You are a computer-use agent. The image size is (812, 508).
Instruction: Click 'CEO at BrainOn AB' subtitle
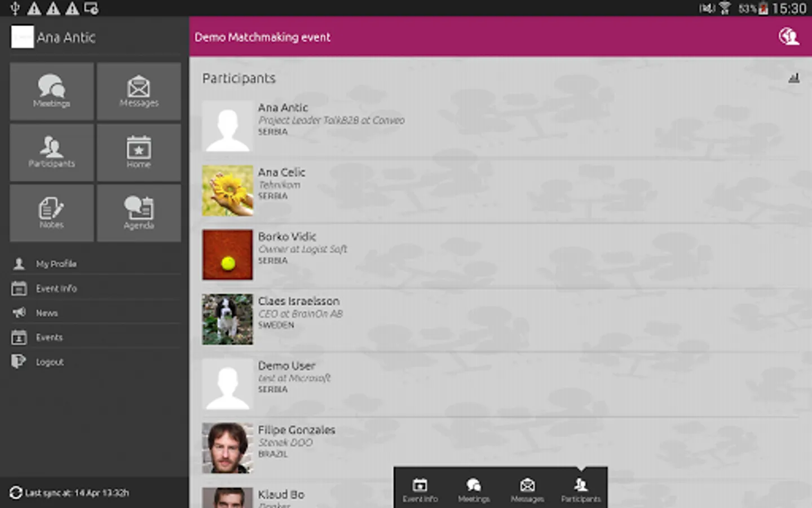tap(301, 313)
